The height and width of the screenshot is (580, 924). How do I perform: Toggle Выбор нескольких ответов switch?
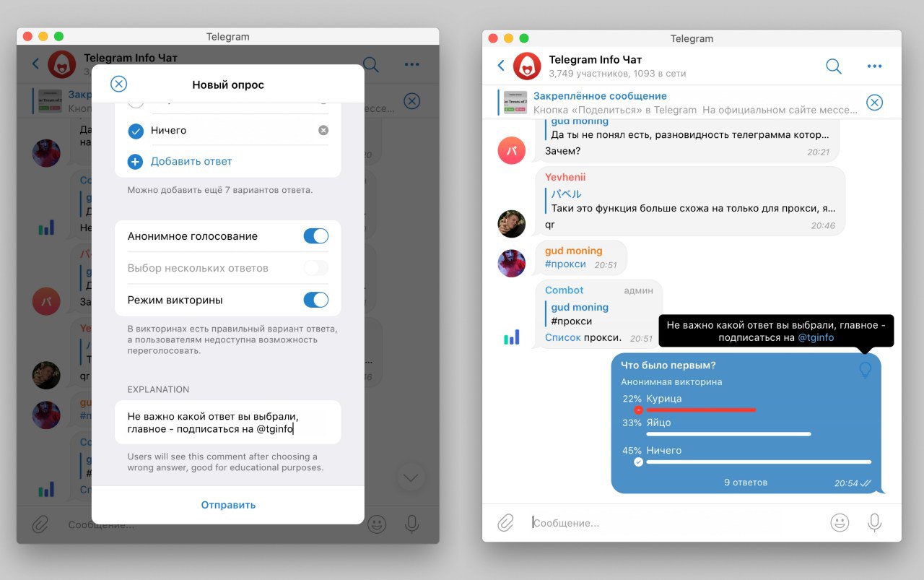click(x=316, y=268)
